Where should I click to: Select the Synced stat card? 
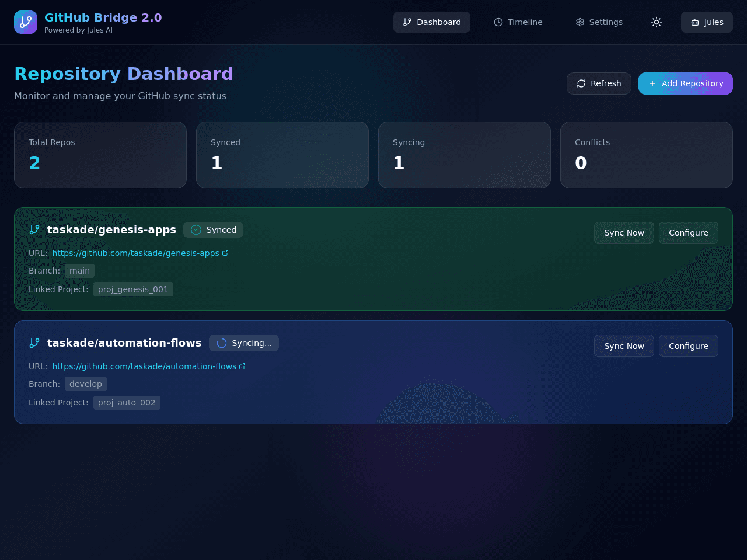pyautogui.click(x=282, y=155)
